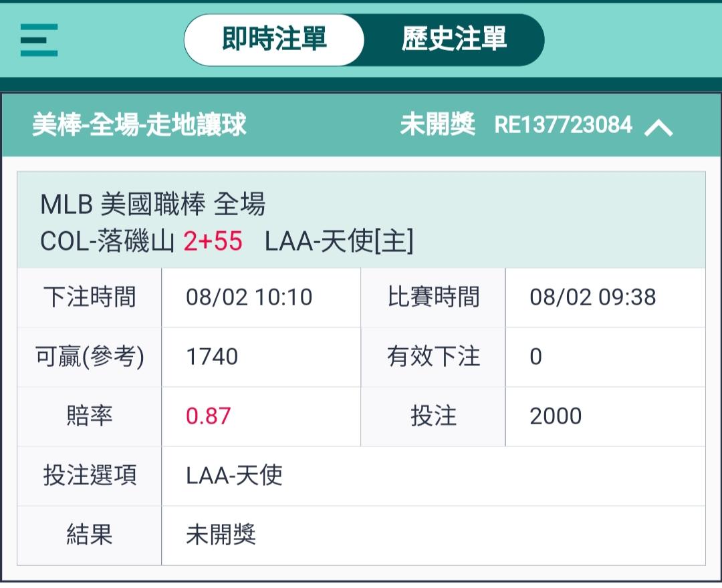
Task: Click the 未開獎 result cell
Action: coord(221,535)
